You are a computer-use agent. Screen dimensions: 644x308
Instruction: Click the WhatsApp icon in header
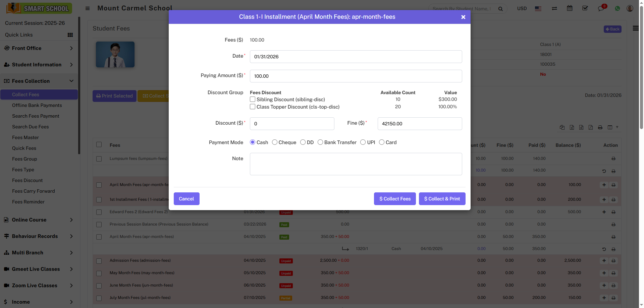pyautogui.click(x=618, y=8)
